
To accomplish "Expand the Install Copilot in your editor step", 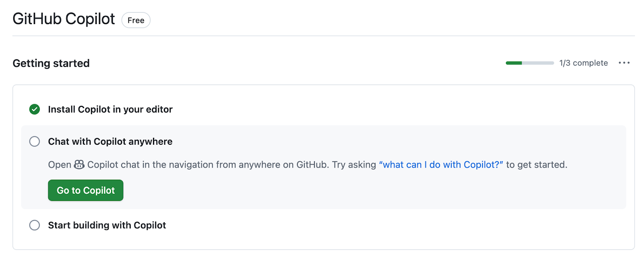I will point(110,109).
